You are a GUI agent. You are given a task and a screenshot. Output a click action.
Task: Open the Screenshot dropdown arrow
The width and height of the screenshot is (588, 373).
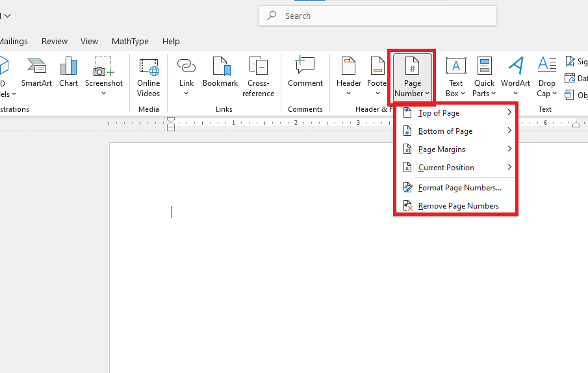click(x=104, y=94)
